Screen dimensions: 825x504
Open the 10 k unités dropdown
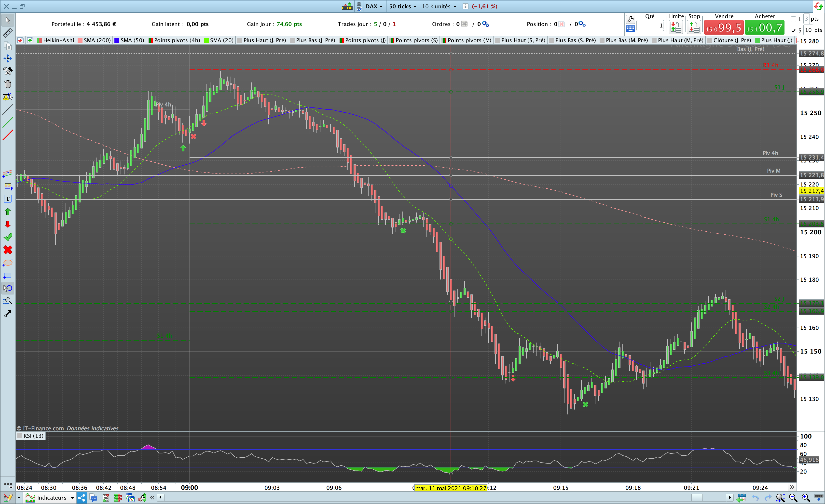439,6
